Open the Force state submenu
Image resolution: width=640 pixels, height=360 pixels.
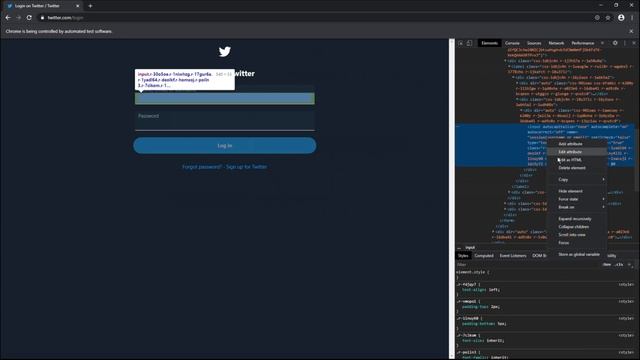[577, 199]
